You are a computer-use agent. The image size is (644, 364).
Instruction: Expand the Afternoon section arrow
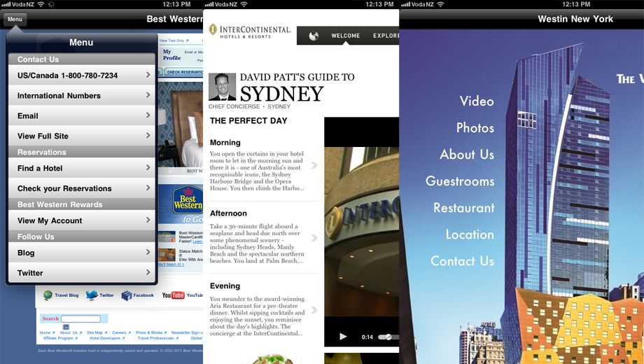coord(314,238)
